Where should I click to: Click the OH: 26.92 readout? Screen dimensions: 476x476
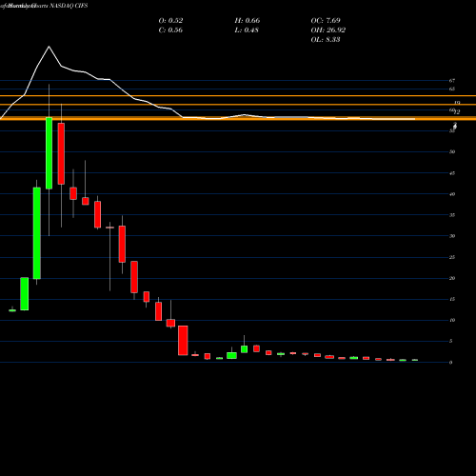click(x=328, y=30)
